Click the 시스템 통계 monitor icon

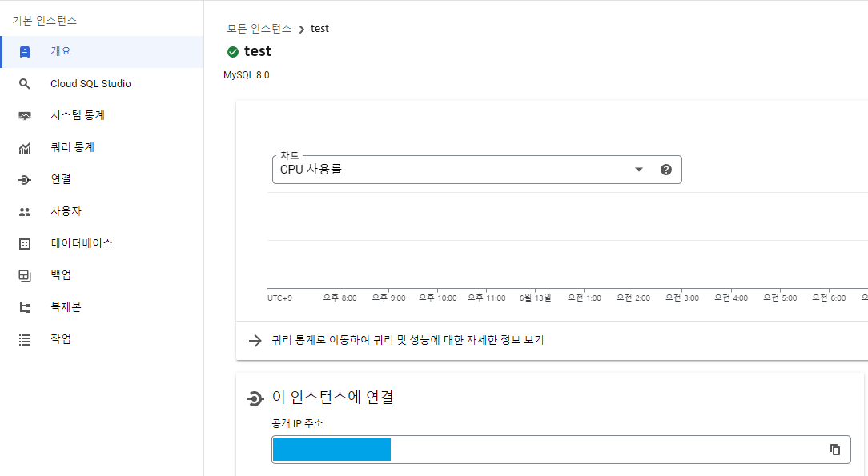[x=25, y=116]
